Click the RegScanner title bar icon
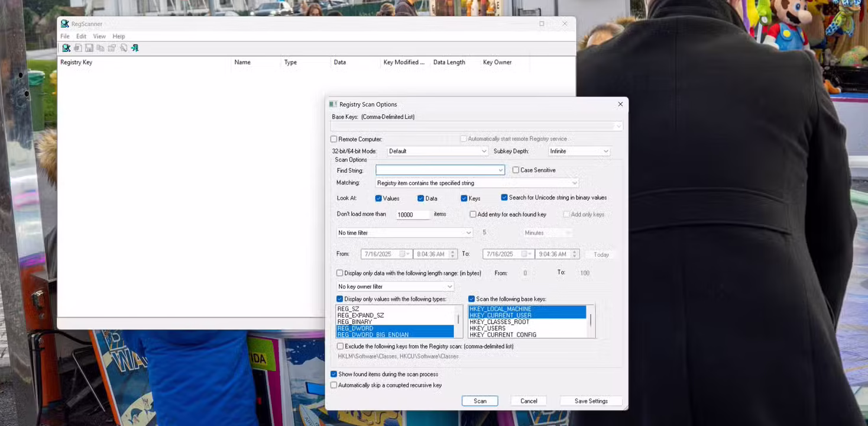This screenshot has width=868, height=426. 64,24
